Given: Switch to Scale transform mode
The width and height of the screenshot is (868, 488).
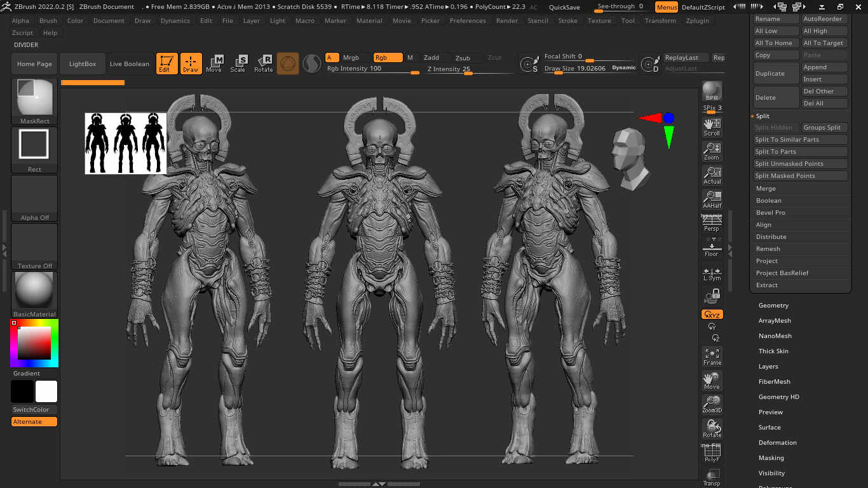Looking at the screenshot, I should point(238,64).
